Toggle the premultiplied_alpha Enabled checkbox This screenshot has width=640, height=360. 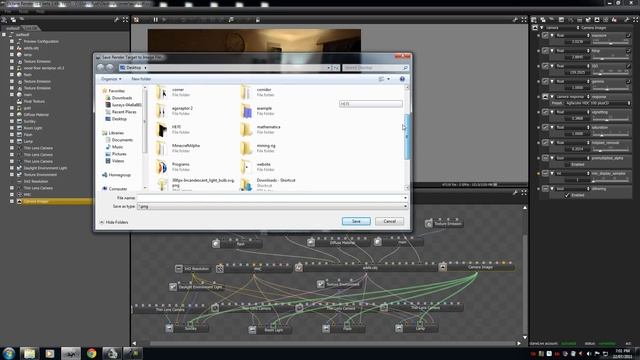pos(567,164)
